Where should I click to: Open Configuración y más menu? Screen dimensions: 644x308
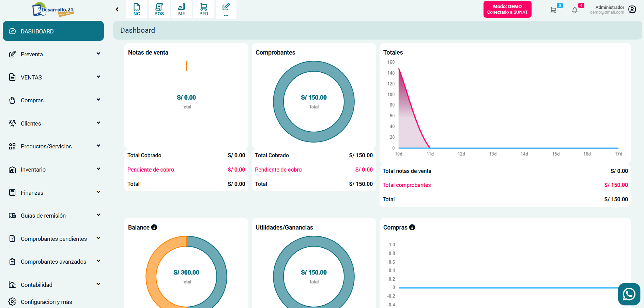[46, 302]
